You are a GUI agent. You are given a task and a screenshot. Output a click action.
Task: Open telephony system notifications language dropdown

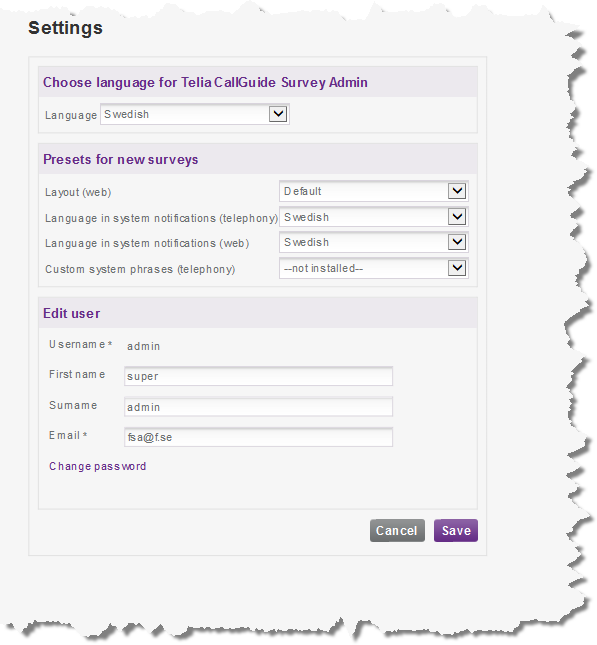(x=374, y=217)
